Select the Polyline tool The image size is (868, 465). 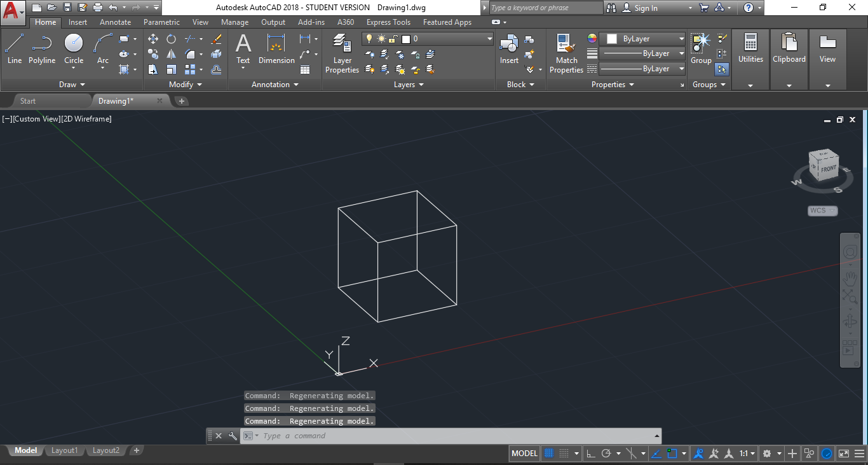pyautogui.click(x=42, y=49)
